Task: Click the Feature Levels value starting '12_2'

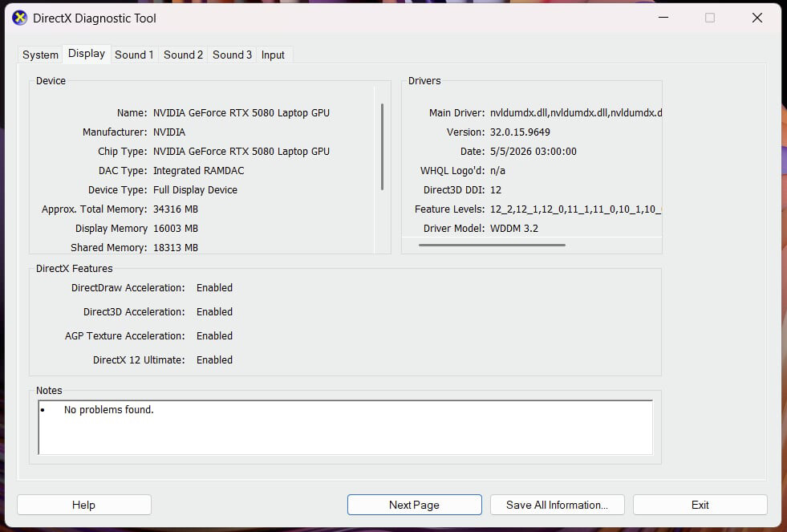Action: [576, 209]
